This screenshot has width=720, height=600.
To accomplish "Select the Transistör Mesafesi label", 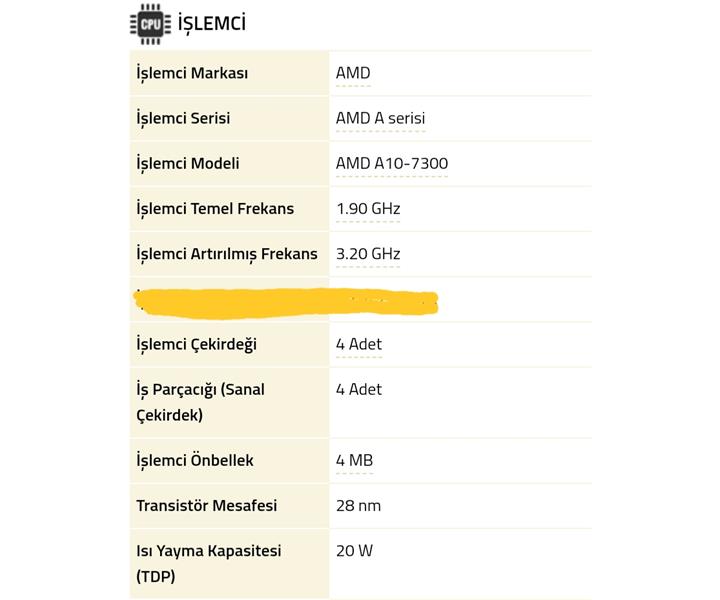I will pyautogui.click(x=207, y=505).
